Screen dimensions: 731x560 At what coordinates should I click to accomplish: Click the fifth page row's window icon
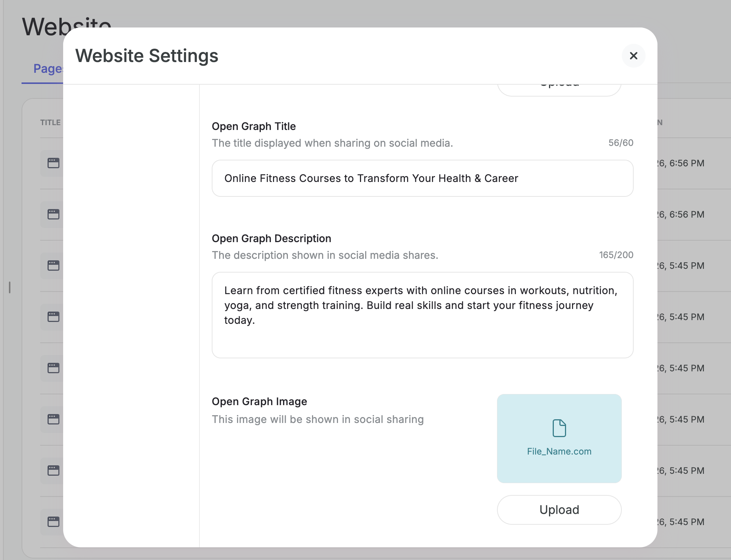coord(53,368)
